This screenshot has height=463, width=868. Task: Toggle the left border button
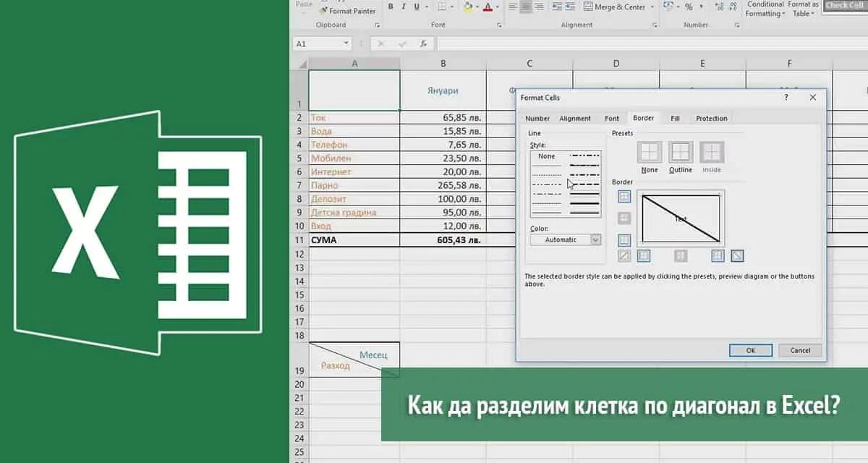point(644,255)
